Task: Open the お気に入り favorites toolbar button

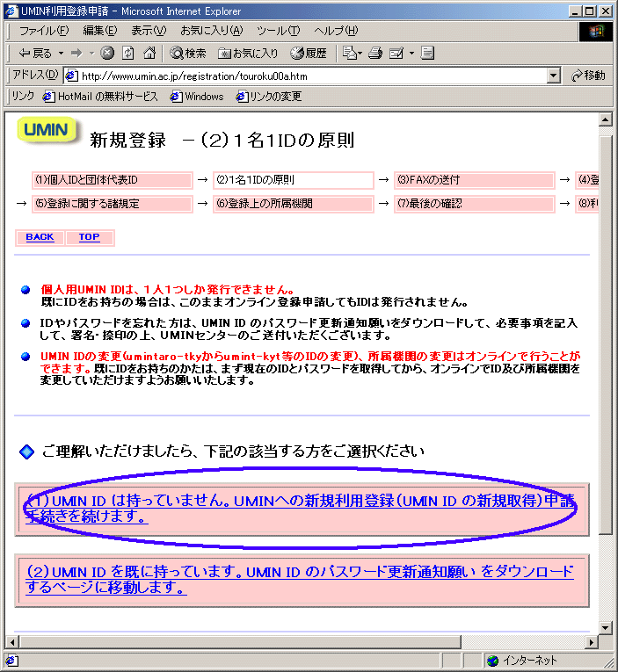Action: click(x=248, y=54)
